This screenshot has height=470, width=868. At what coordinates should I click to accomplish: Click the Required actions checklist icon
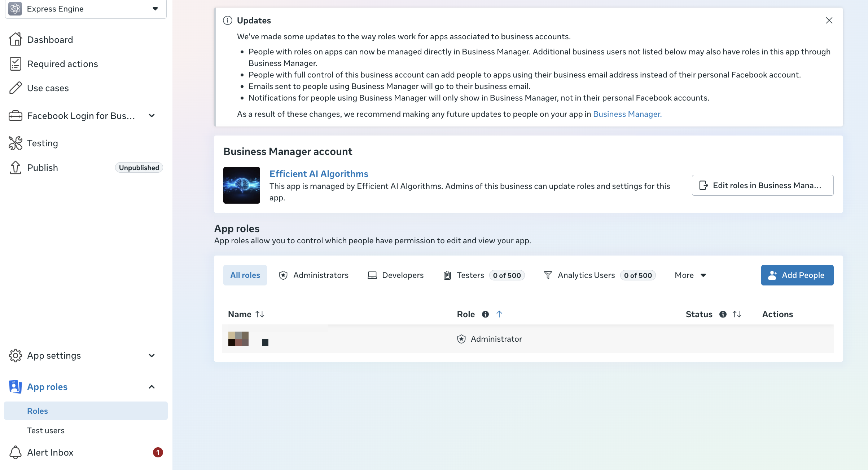tap(16, 64)
